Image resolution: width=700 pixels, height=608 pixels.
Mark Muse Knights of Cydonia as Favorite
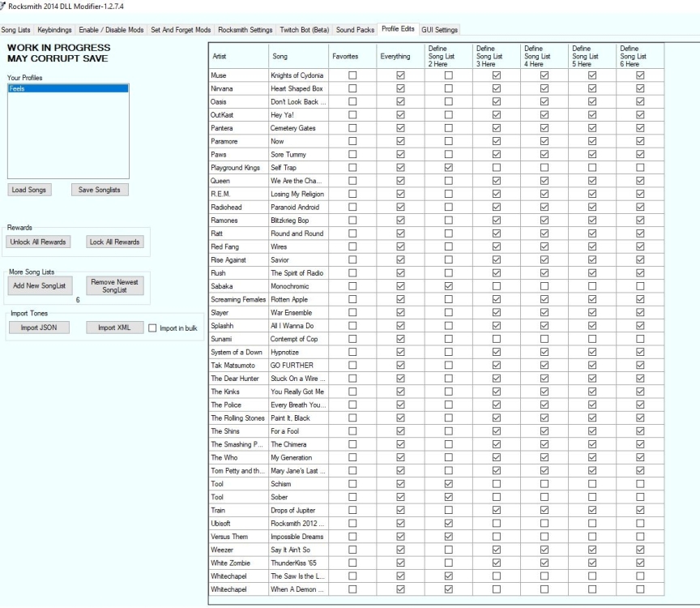pyautogui.click(x=352, y=75)
